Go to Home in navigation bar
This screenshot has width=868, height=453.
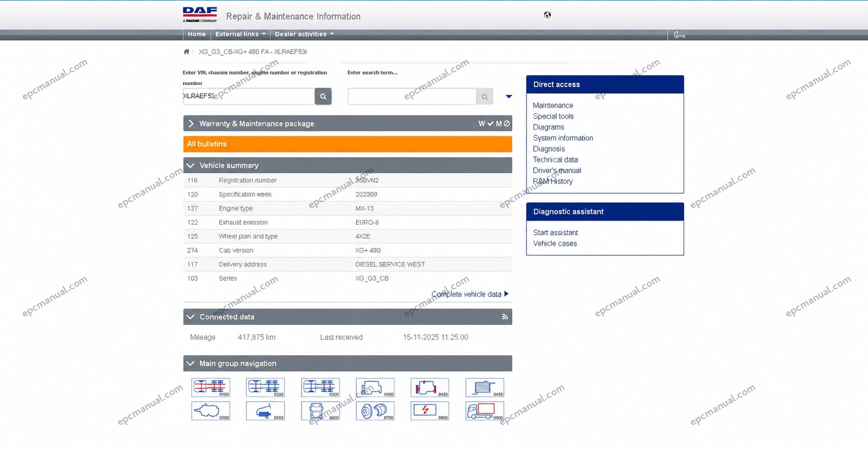(x=197, y=34)
